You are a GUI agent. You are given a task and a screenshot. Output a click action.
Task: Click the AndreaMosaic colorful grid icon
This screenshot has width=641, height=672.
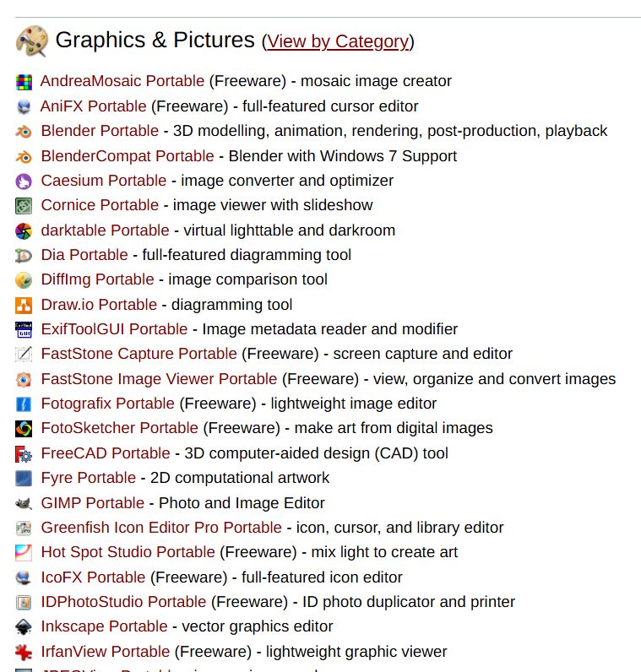point(24,82)
